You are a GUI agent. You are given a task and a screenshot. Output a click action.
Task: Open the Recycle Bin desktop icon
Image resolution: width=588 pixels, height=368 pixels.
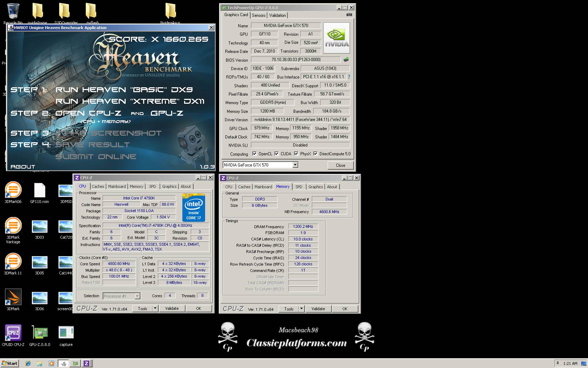point(13,11)
